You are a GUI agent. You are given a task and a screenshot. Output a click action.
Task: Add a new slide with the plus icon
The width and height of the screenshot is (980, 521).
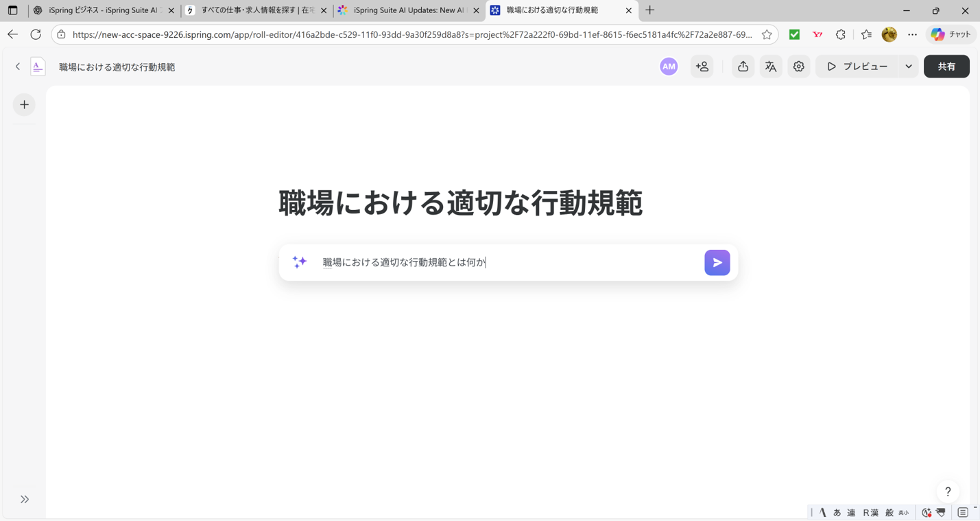24,104
